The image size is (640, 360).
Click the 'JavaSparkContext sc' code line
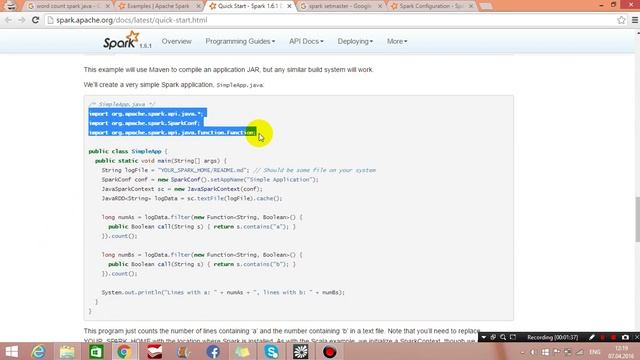(182, 189)
